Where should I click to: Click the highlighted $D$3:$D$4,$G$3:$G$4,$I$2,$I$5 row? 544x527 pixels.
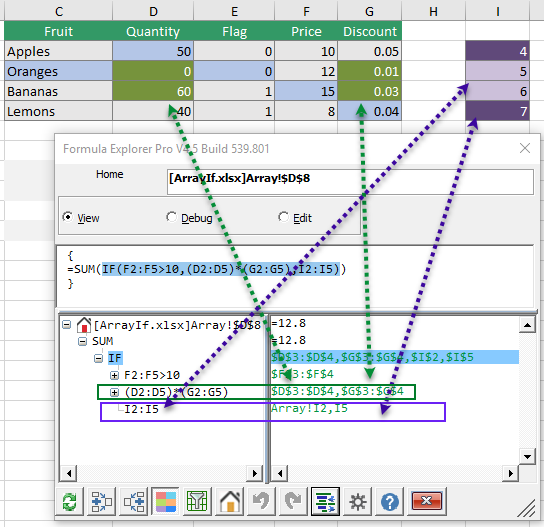tap(395, 357)
